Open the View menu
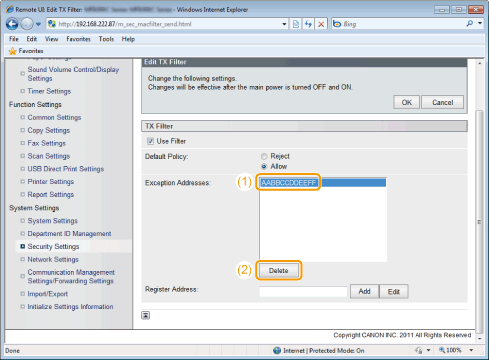This screenshot has width=489, height=360. pyautogui.click(x=52, y=39)
